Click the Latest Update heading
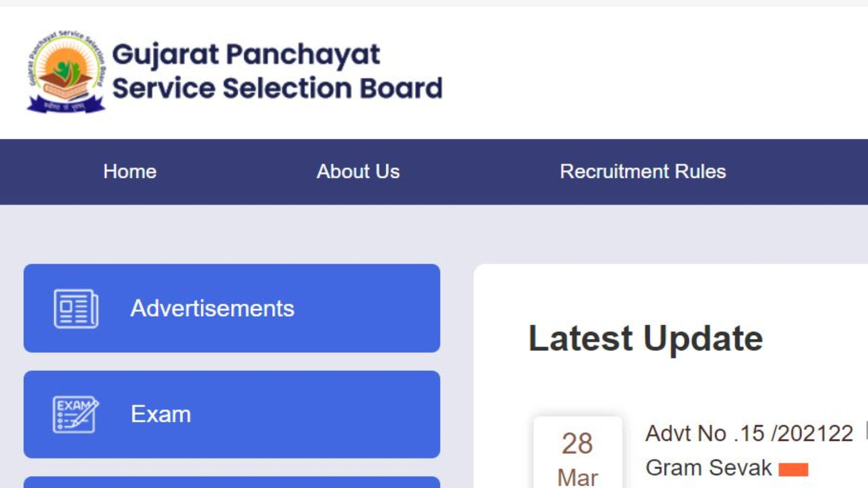This screenshot has height=488, width=868. coord(646,338)
